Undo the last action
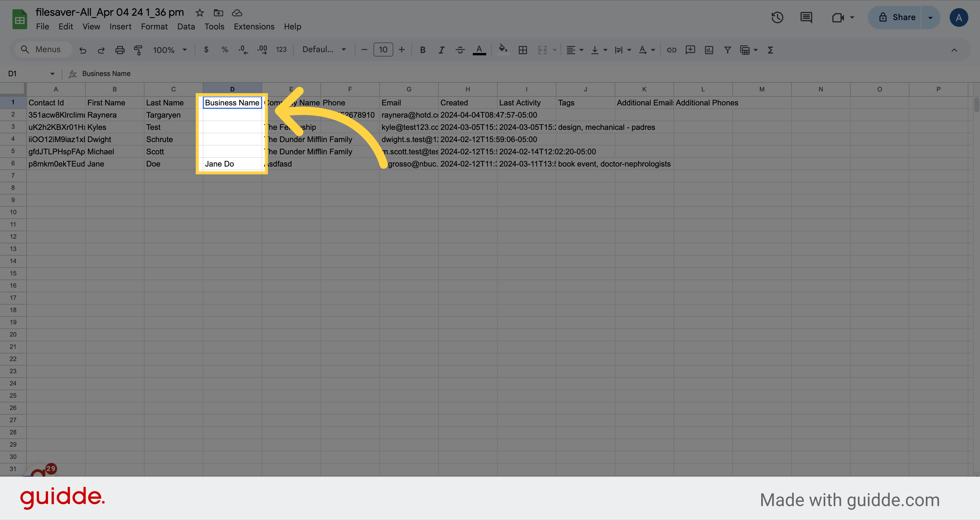Image resolution: width=980 pixels, height=520 pixels. pos(82,50)
